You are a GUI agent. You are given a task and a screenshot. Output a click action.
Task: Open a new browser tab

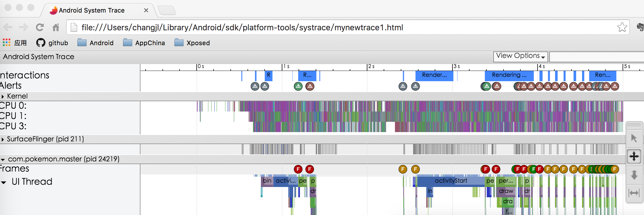tap(167, 10)
